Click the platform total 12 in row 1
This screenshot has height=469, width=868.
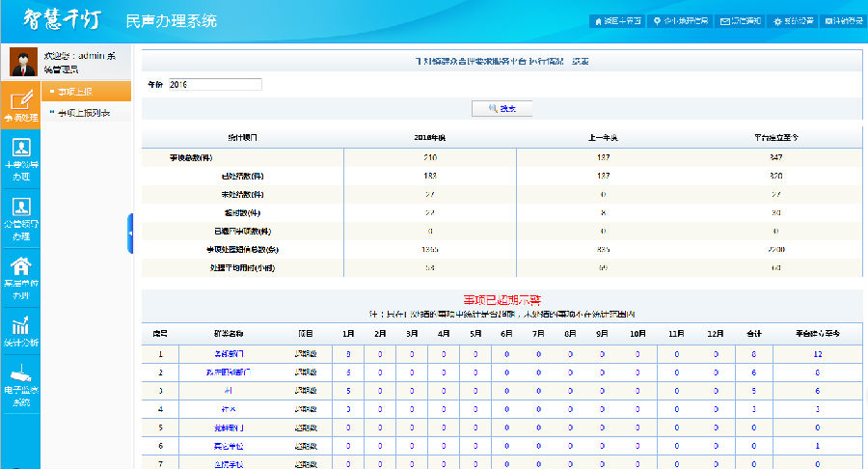click(818, 354)
